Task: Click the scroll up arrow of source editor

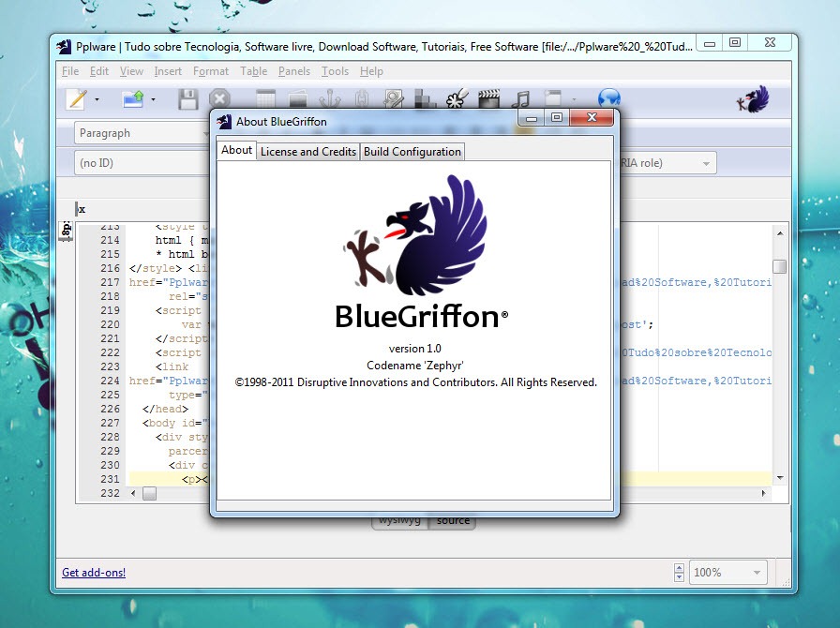Action: click(x=780, y=233)
